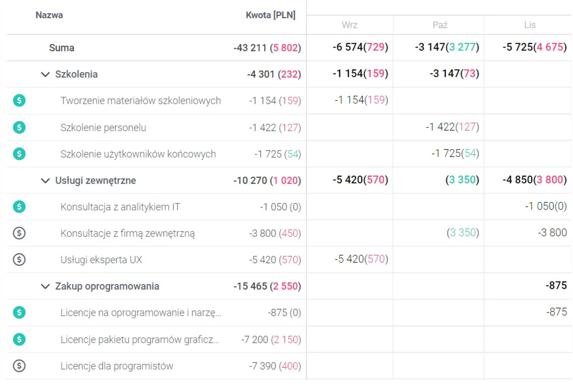
Task: Click the Usługi eksperta UX Wrz amount cell
Action: (x=361, y=260)
